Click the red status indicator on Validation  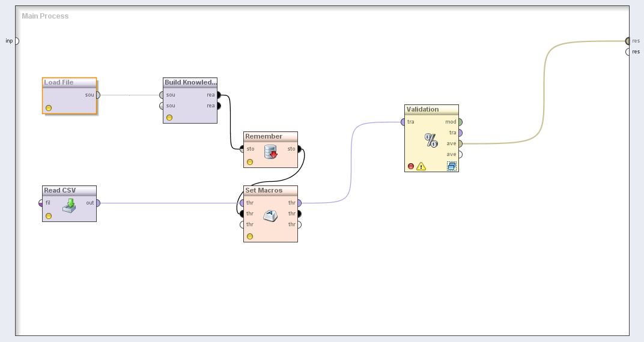411,166
